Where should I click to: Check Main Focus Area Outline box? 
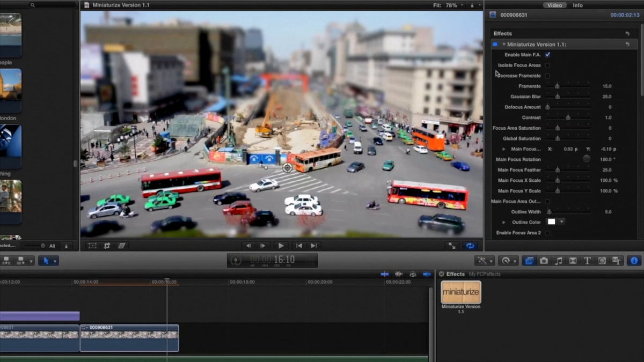pos(547,201)
